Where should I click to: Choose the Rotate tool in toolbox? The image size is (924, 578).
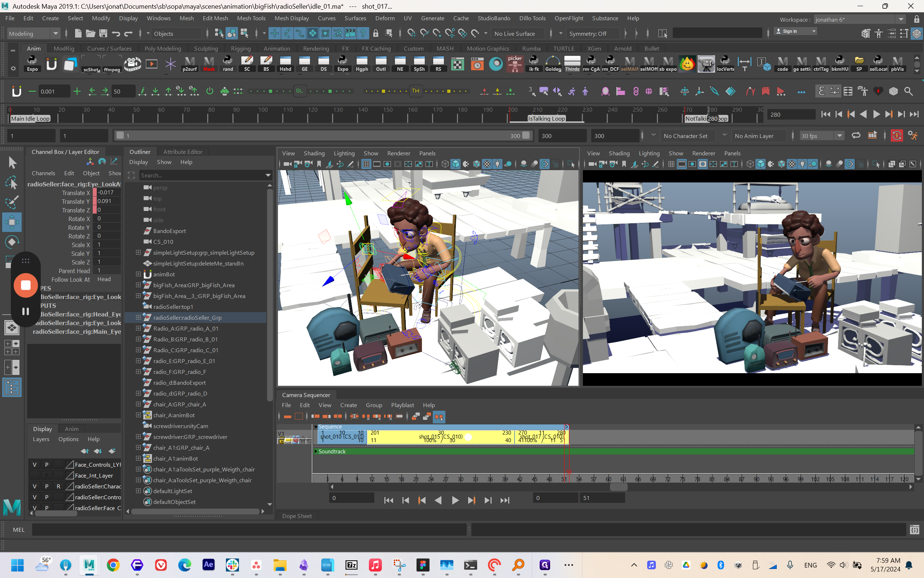coord(12,242)
